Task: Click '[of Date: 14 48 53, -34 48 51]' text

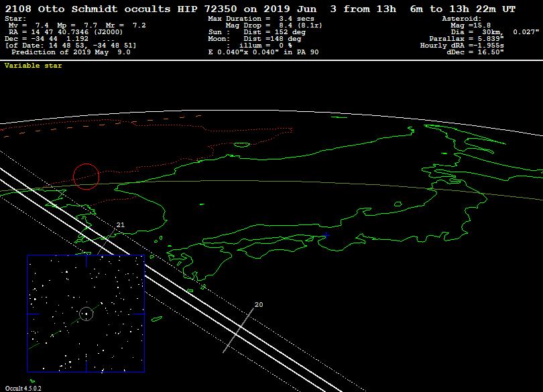Action: click(x=70, y=46)
